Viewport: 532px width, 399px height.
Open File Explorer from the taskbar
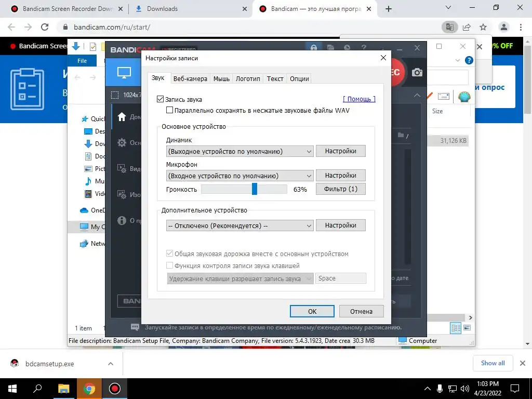pyautogui.click(x=63, y=389)
